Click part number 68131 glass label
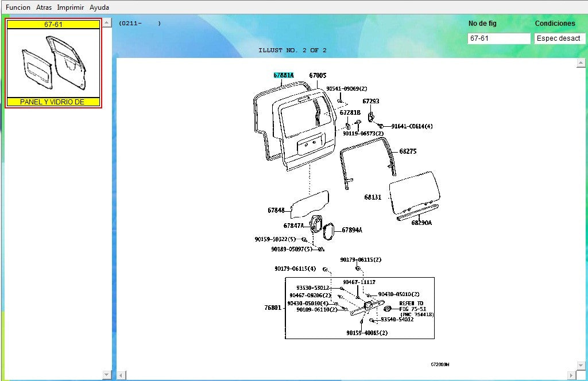Image resolution: width=588 pixels, height=381 pixels. [373, 197]
